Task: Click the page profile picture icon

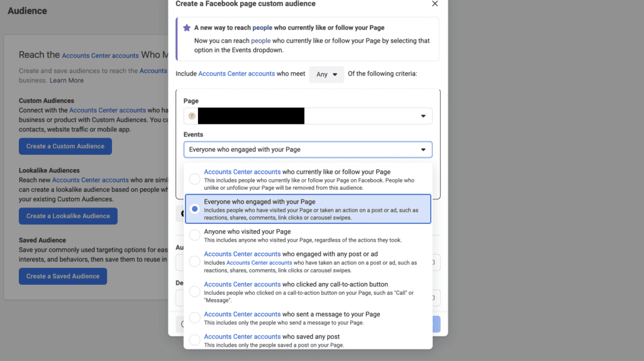Action: tap(191, 116)
